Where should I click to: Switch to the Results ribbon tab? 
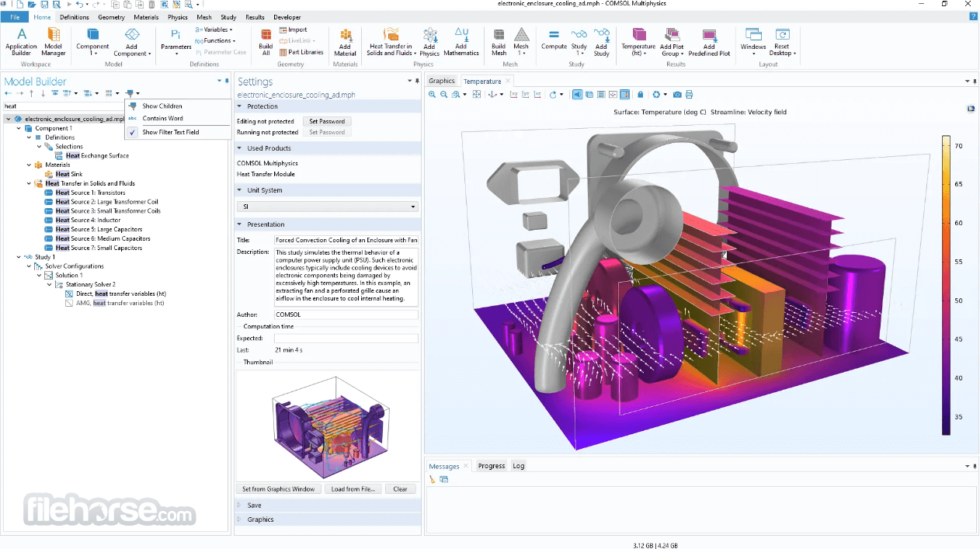[x=255, y=17]
